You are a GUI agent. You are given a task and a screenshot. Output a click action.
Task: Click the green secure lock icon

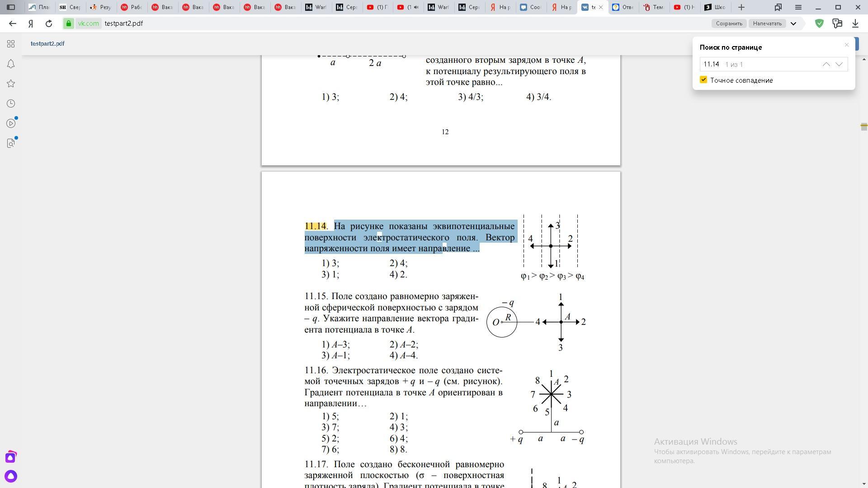tap(68, 23)
